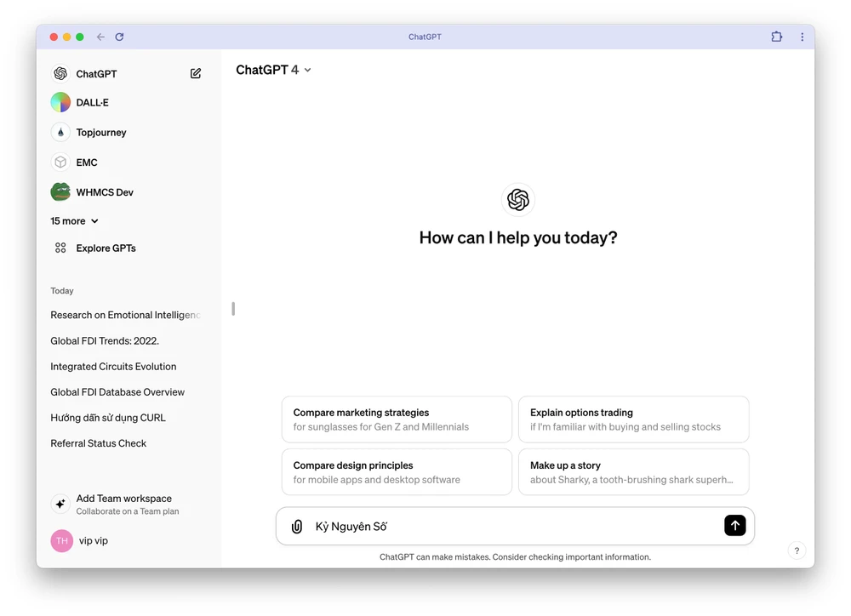
Task: Open Explore GPTs
Action: tap(106, 248)
